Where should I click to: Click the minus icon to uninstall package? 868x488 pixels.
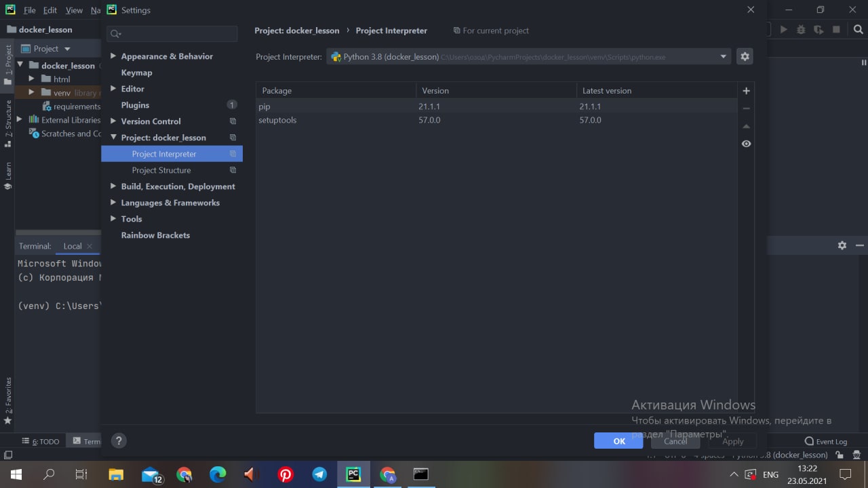click(x=746, y=108)
